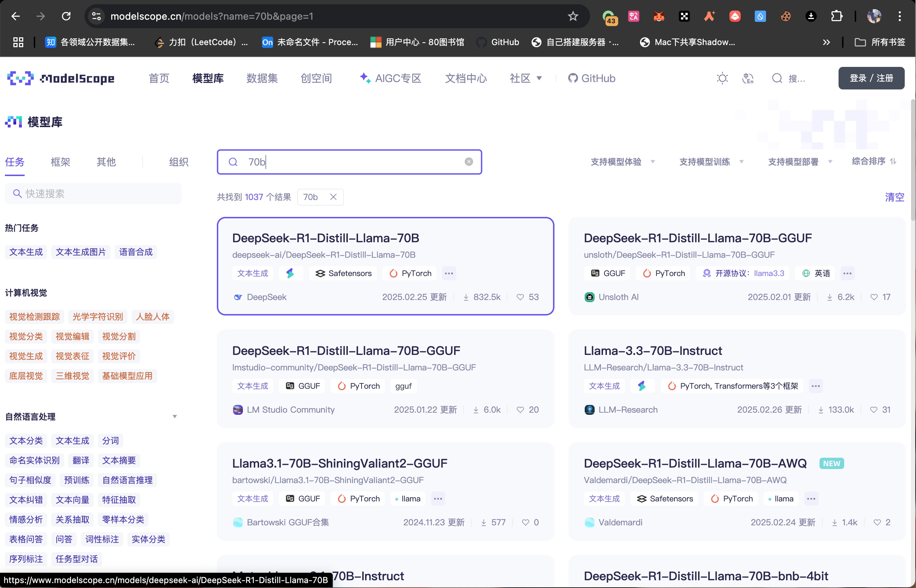Open the 模型库 nav item
Viewport: 916px width, 588px height.
pyautogui.click(x=208, y=78)
